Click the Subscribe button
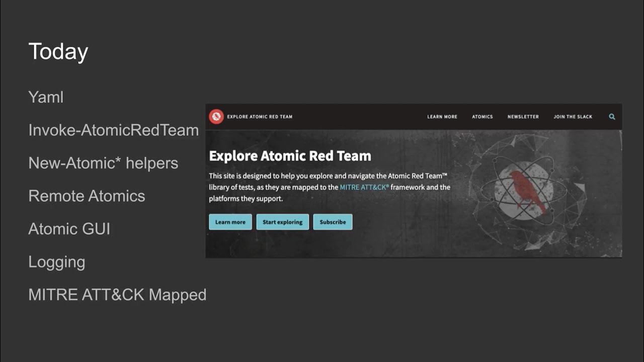The image size is (644, 362). tap(333, 222)
